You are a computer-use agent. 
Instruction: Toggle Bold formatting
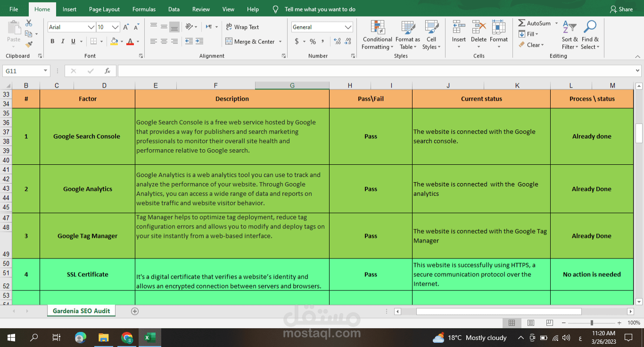[x=52, y=41]
